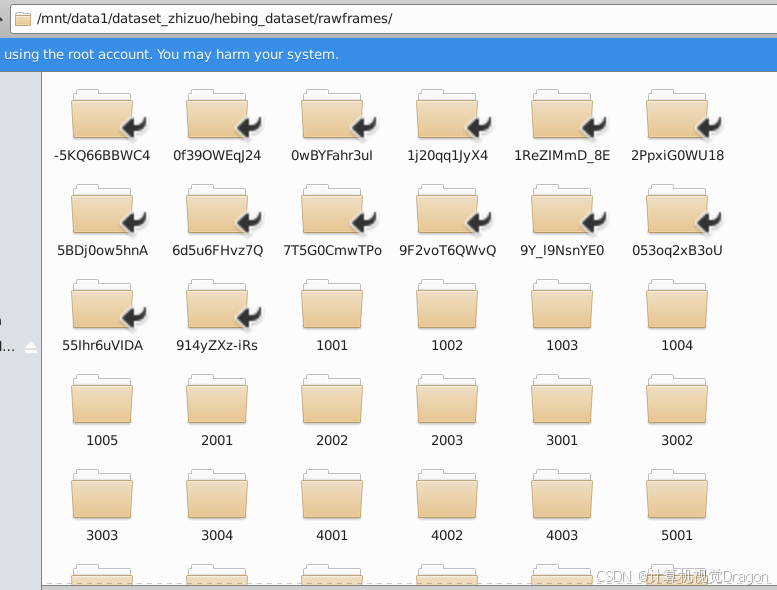
Task: Open the 1ReZIMmD_8E folder icon
Action: [562, 114]
